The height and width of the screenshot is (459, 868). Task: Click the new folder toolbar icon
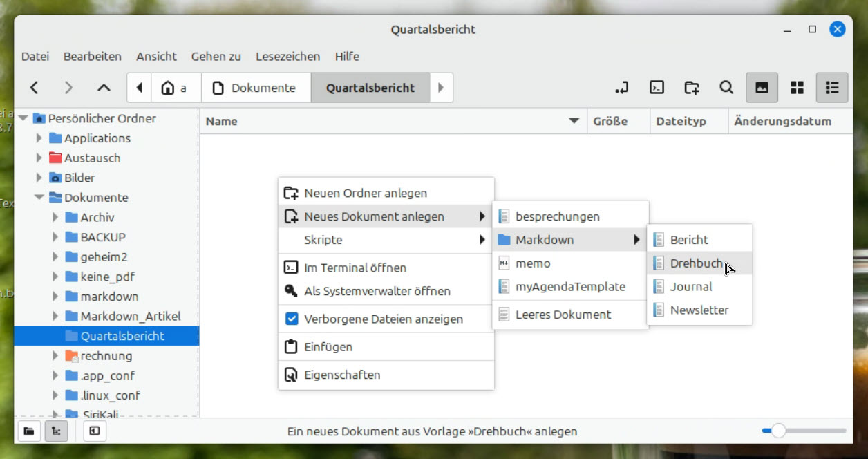(x=692, y=88)
